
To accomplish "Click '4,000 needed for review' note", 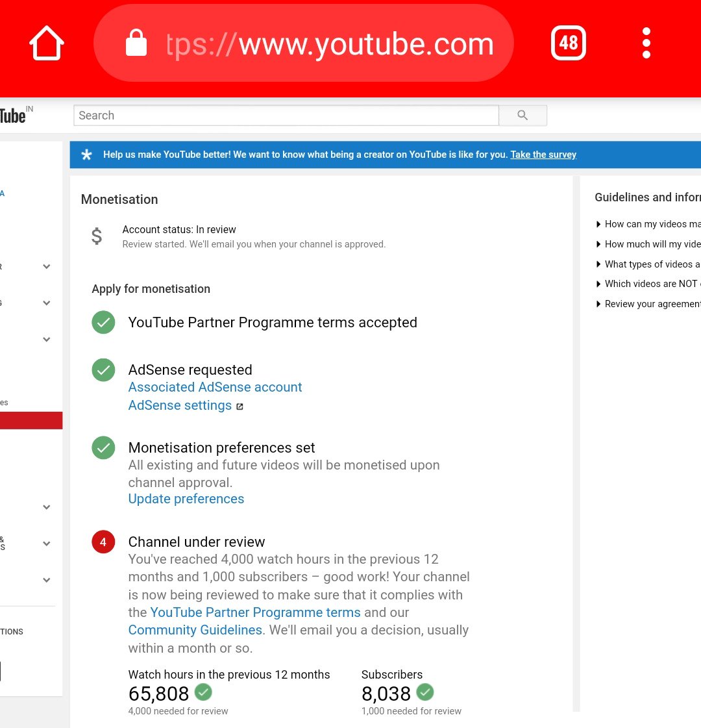I will point(178,711).
